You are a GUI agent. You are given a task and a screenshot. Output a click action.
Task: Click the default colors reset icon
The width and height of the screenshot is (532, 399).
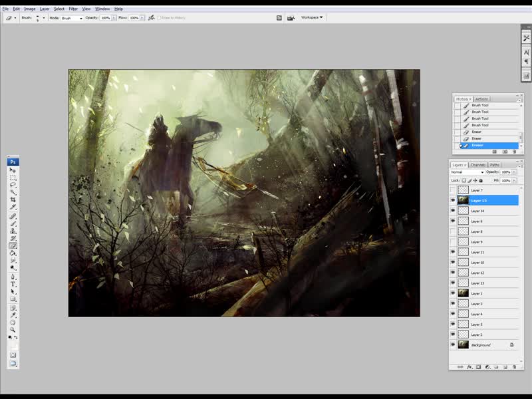[10, 337]
